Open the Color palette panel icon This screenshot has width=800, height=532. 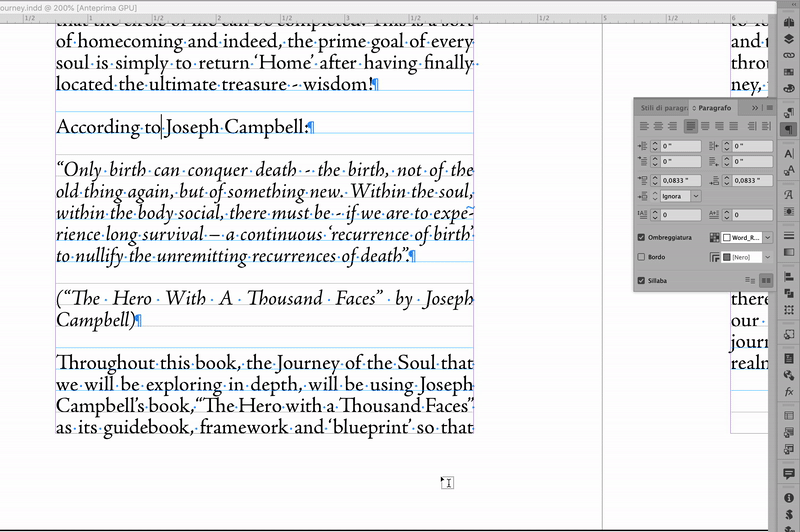789,88
